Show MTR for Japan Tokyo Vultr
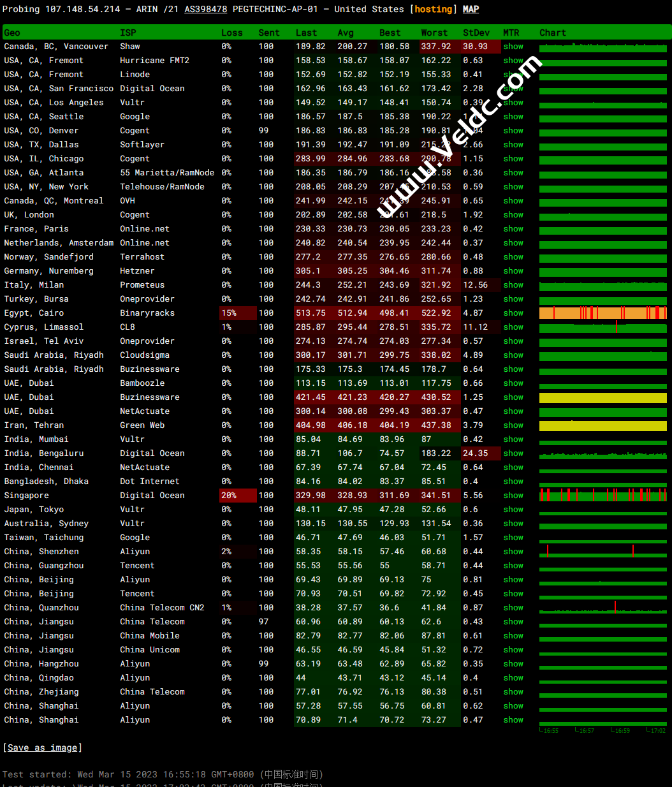Image resolution: width=672 pixels, height=787 pixels. 513,510
